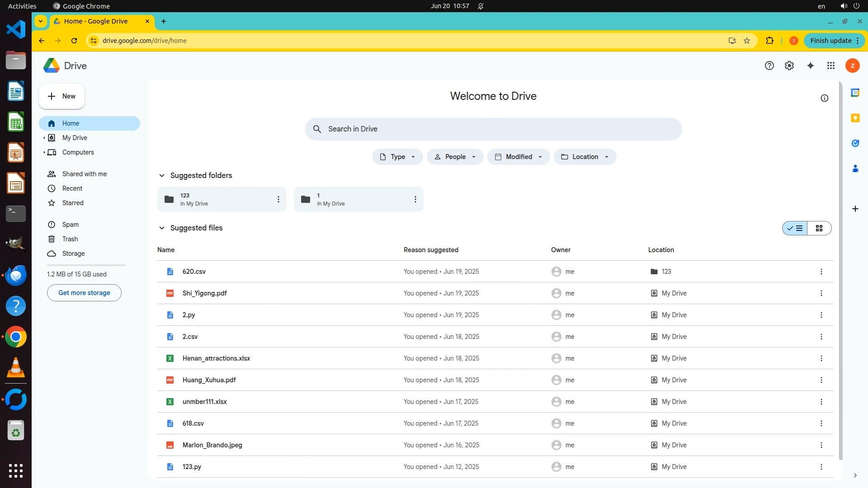Collapse the Suggested files section
868x488 pixels.
[x=161, y=228]
